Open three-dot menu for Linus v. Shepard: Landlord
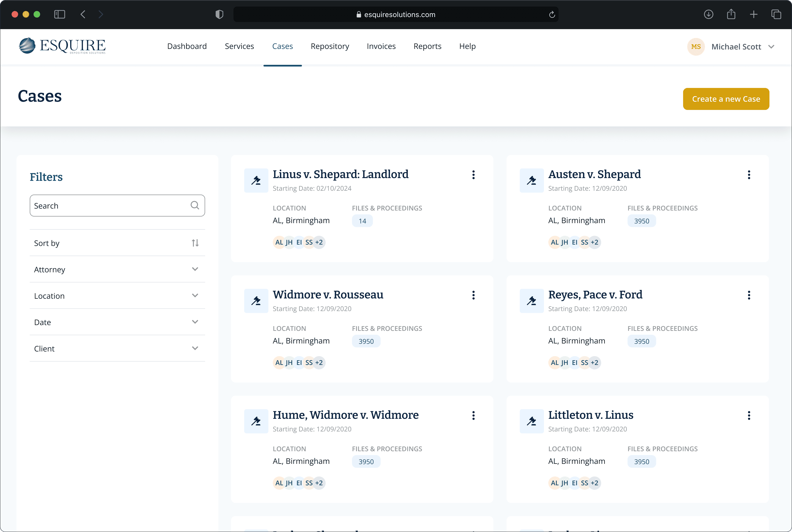 coord(473,175)
